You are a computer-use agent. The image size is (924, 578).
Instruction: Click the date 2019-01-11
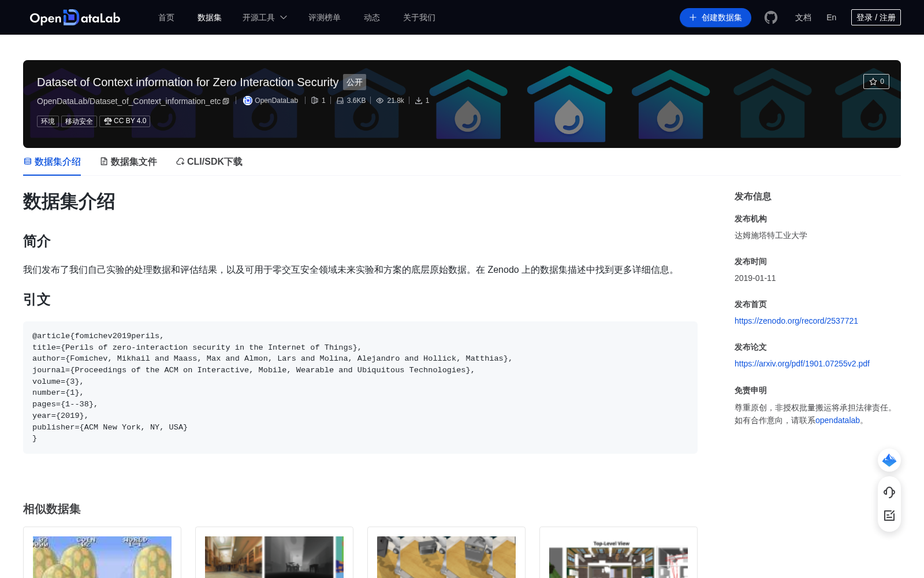pos(755,278)
